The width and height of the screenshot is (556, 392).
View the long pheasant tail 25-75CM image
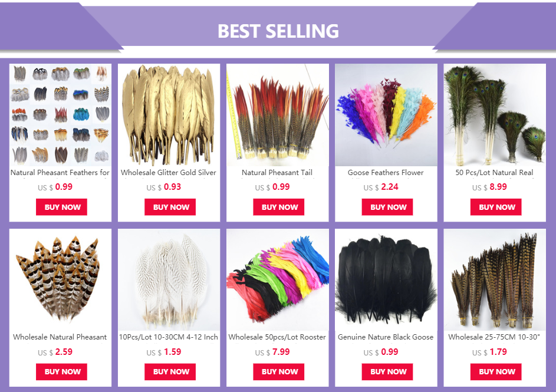[495, 279]
